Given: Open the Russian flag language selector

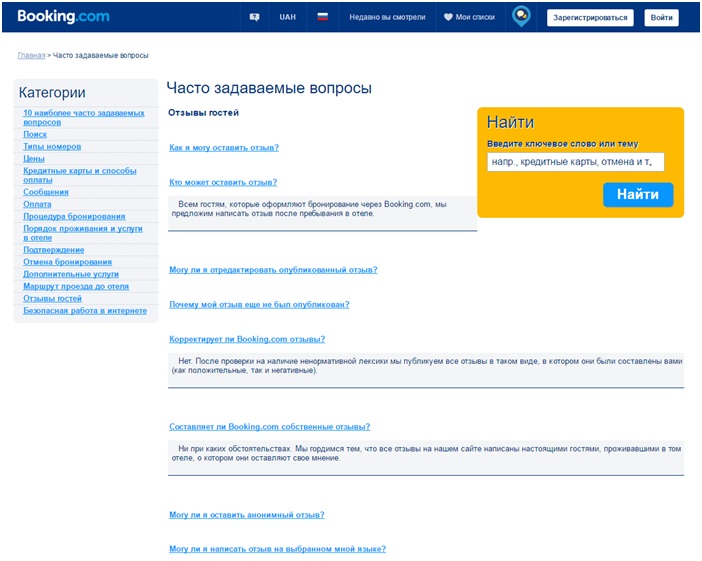Looking at the screenshot, I should (322, 17).
